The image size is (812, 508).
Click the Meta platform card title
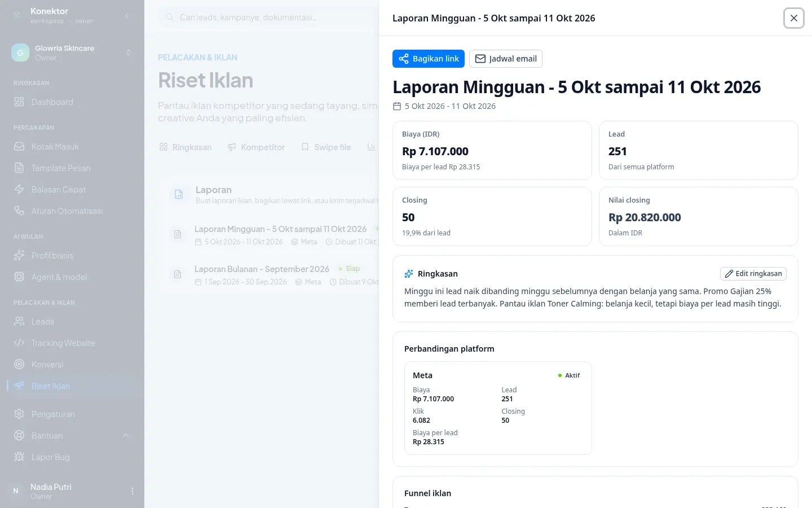pos(422,375)
